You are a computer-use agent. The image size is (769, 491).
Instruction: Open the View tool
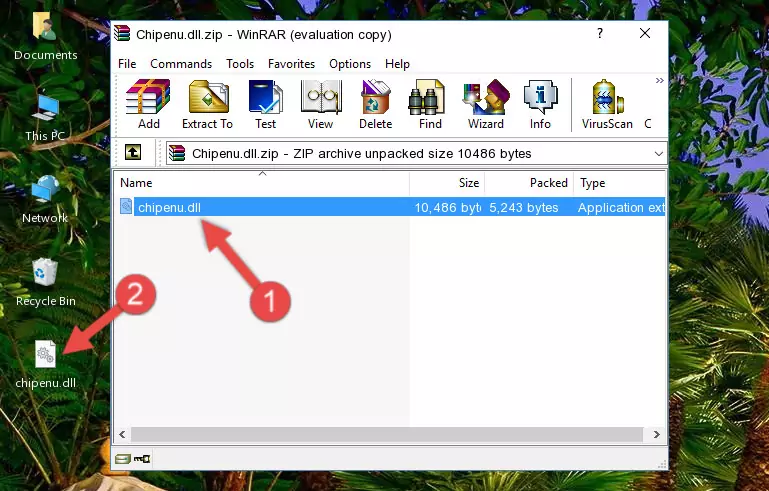point(321,104)
